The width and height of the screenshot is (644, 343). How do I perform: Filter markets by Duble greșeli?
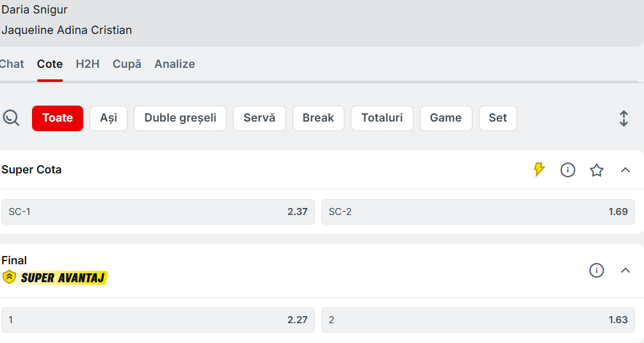click(180, 118)
